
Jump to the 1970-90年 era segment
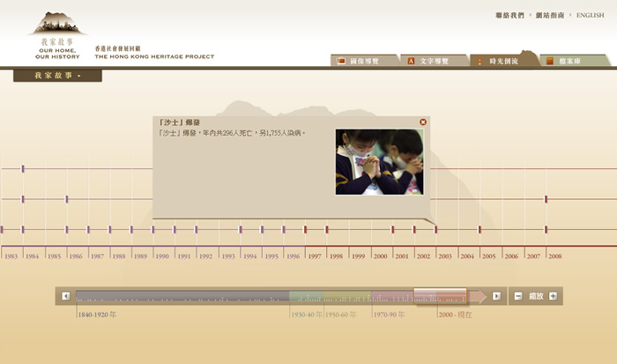point(392,298)
